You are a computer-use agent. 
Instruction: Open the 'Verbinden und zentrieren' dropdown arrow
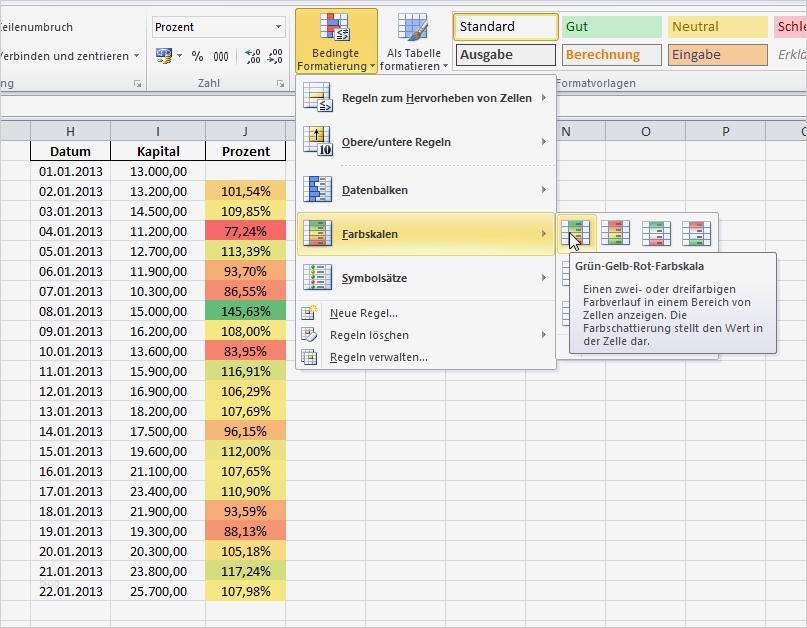click(x=137, y=57)
